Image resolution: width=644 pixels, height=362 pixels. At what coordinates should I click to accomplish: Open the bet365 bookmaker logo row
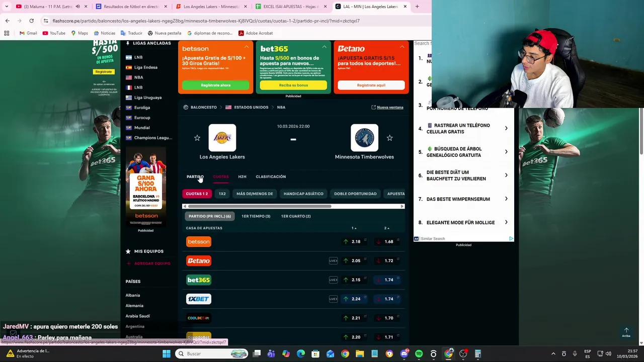click(x=199, y=280)
